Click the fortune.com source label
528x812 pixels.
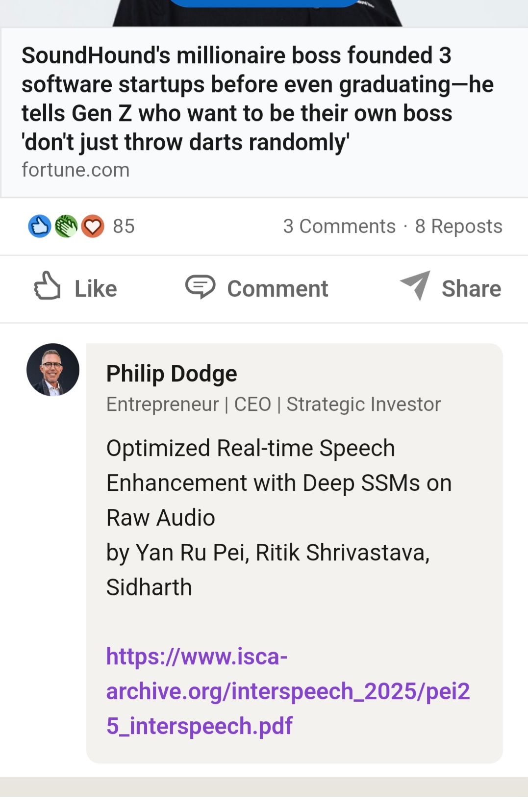tap(75, 170)
